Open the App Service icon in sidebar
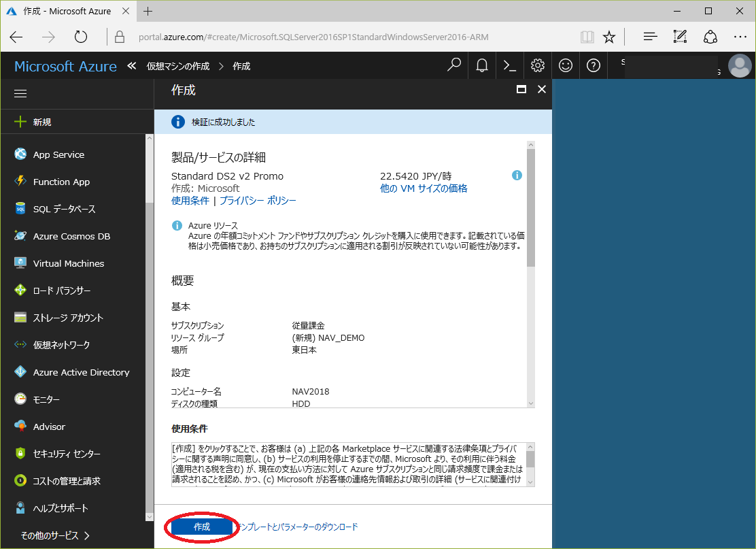Viewport: 756px width, 549px height. [x=20, y=154]
